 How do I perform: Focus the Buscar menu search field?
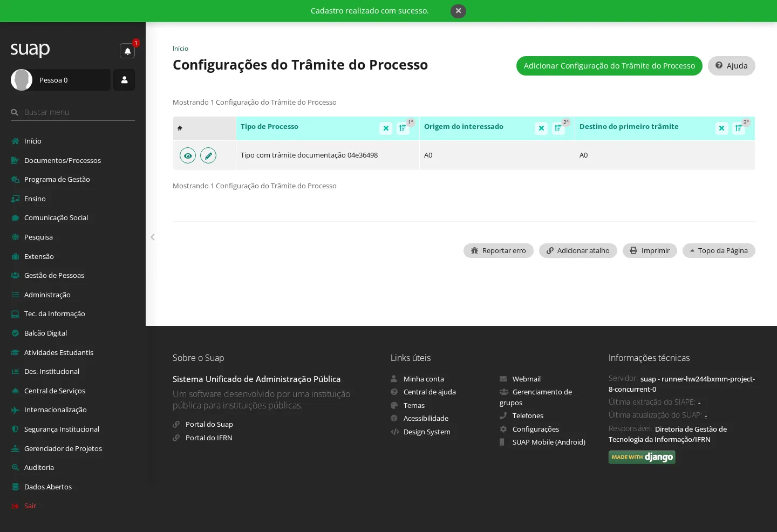(73, 112)
